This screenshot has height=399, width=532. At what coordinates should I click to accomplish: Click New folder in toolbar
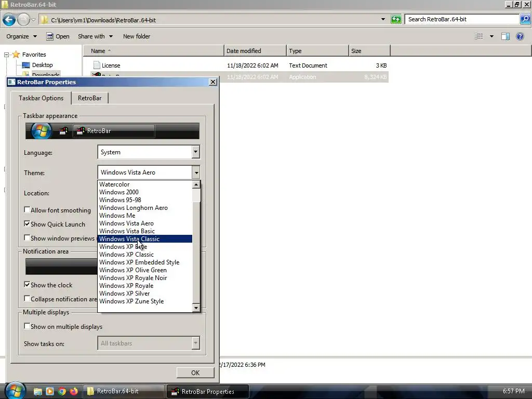tap(137, 36)
